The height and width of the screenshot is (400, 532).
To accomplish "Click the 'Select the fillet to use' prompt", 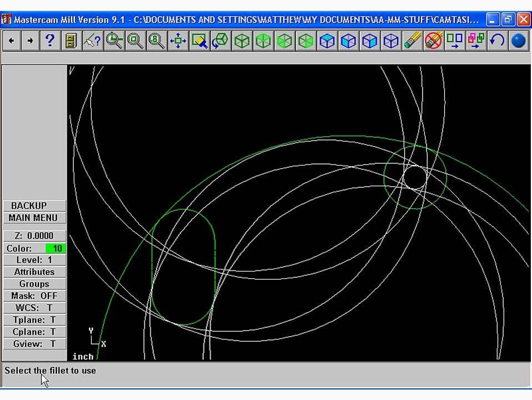I will (x=50, y=371).
